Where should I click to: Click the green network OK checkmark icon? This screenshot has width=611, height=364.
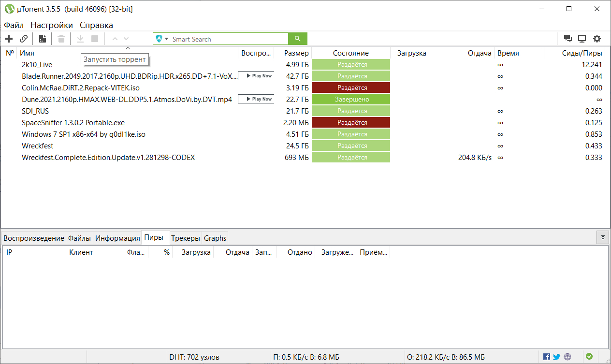pos(589,357)
